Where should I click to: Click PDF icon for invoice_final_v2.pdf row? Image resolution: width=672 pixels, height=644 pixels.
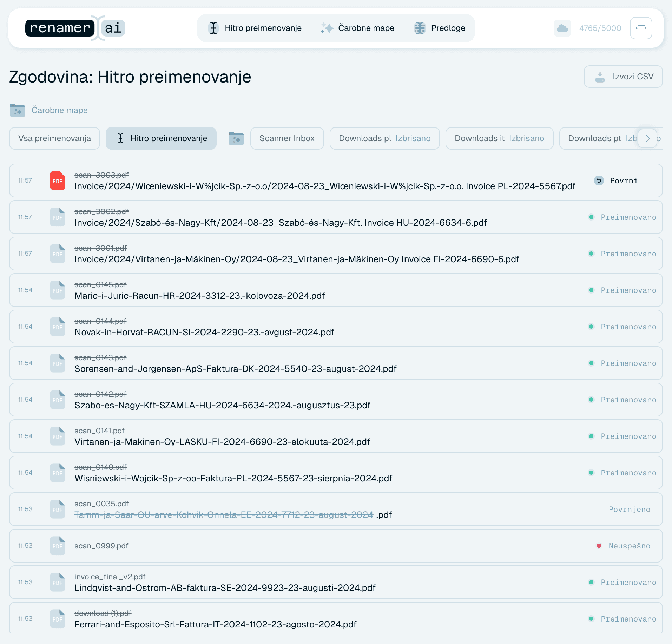[58, 582]
